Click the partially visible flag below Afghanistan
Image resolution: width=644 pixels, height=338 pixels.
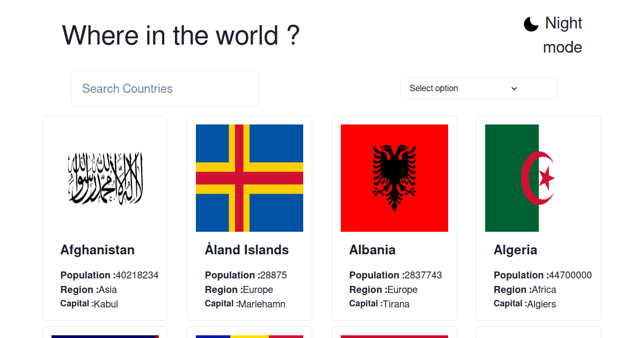pos(105,335)
